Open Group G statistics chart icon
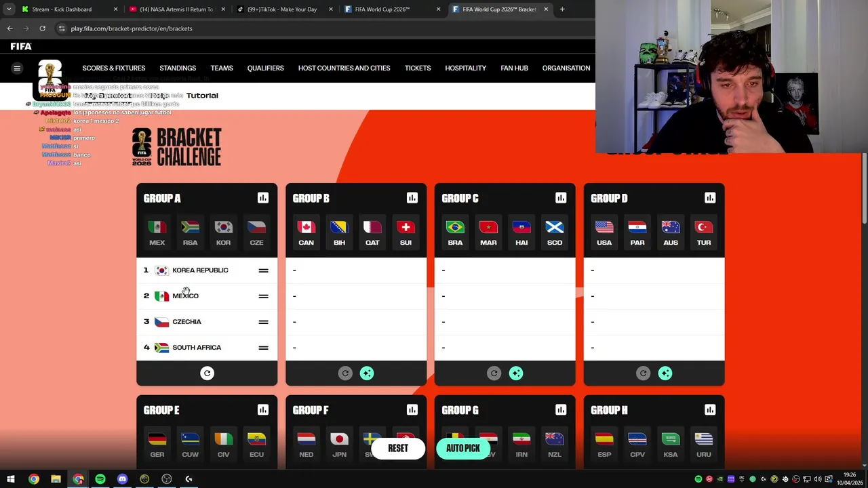Image resolution: width=868 pixels, height=488 pixels. coord(561,409)
